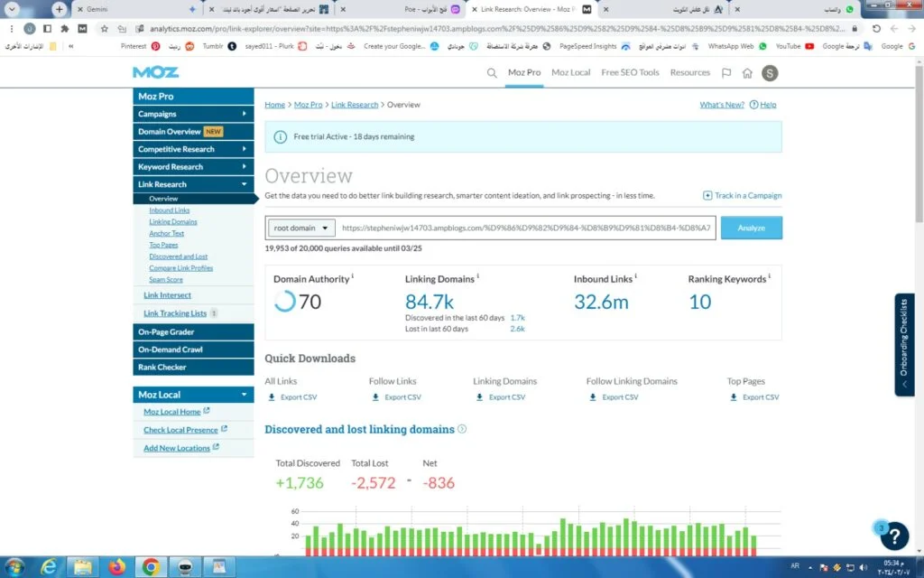Click the What's New? link
Viewport: 924px width, 578px height.
point(722,105)
